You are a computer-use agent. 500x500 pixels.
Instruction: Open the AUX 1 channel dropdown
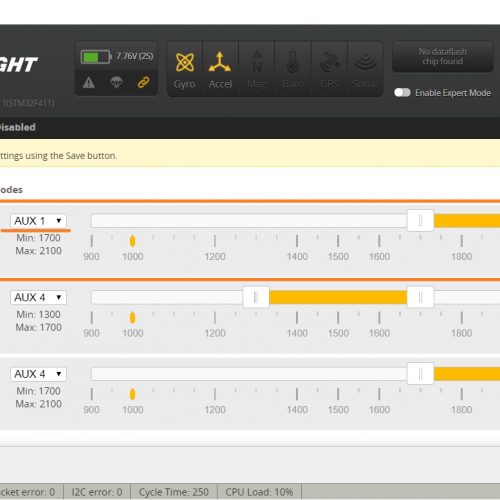pyautogui.click(x=38, y=221)
